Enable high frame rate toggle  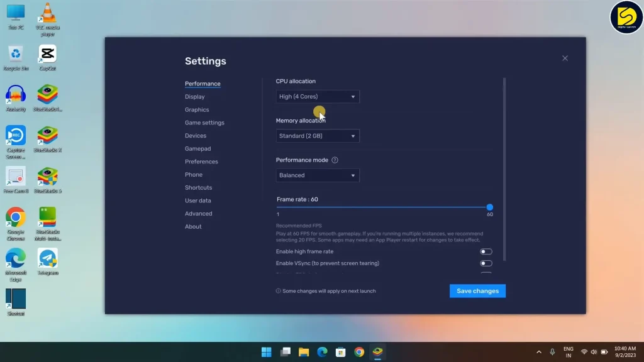(x=486, y=251)
